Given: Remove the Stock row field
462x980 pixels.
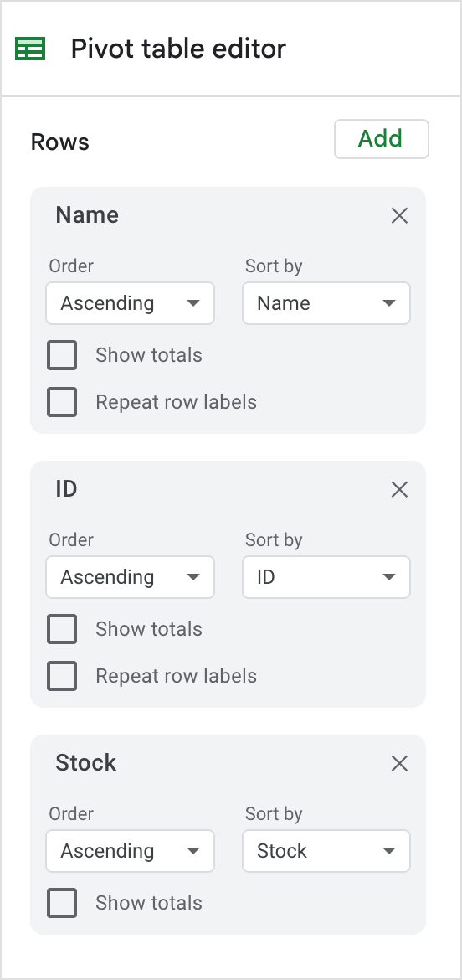Looking at the screenshot, I should click(399, 763).
